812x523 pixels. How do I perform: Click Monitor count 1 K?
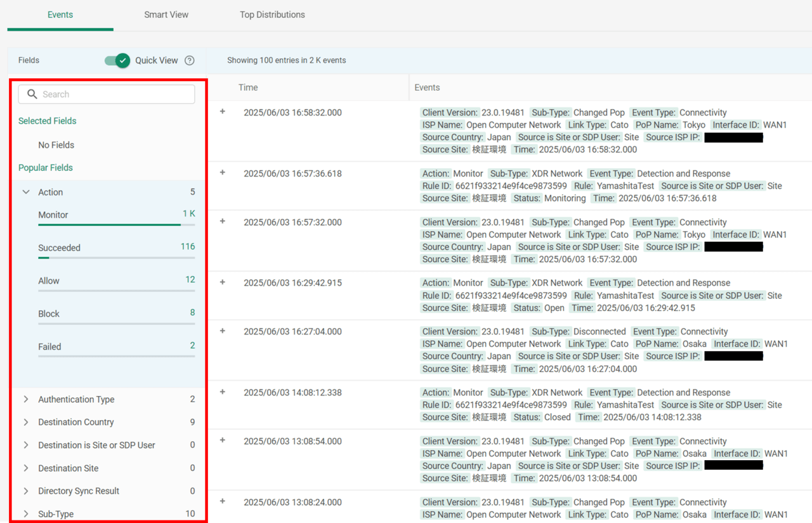pyautogui.click(x=189, y=214)
